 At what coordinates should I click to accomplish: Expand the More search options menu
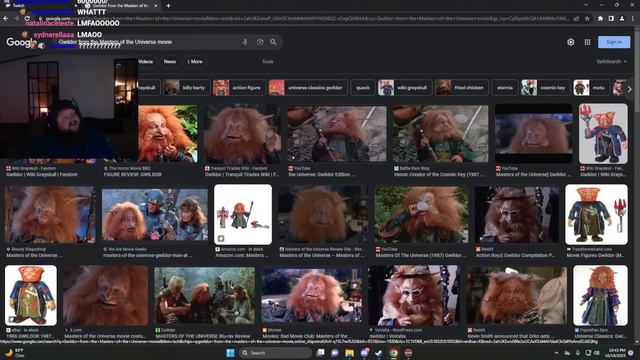tap(195, 62)
